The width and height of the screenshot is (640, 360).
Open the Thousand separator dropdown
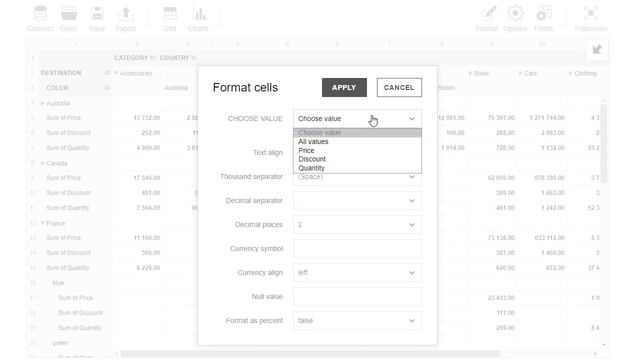click(357, 177)
